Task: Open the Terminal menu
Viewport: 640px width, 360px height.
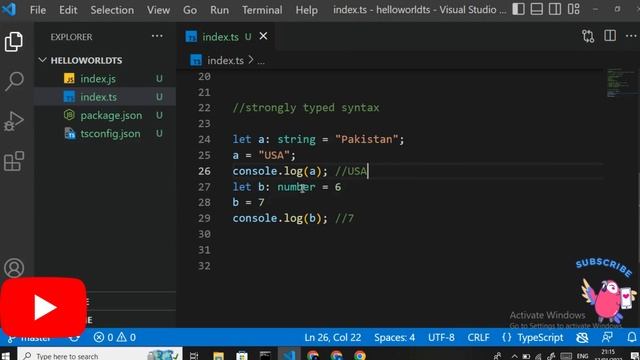Action: point(262,10)
